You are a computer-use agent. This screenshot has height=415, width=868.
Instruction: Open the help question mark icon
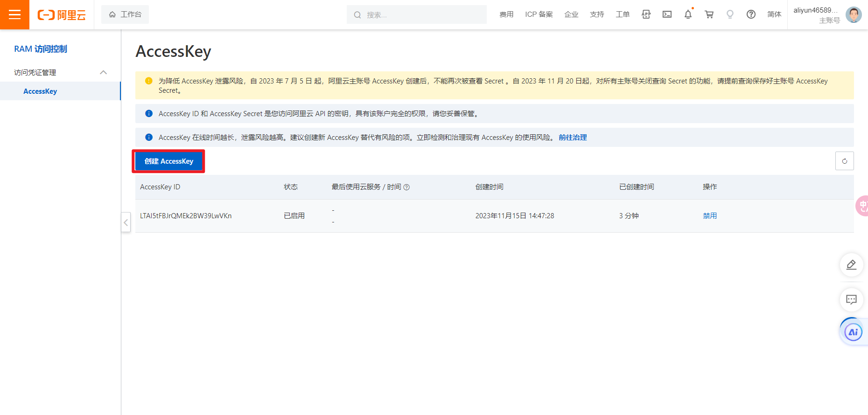click(751, 14)
